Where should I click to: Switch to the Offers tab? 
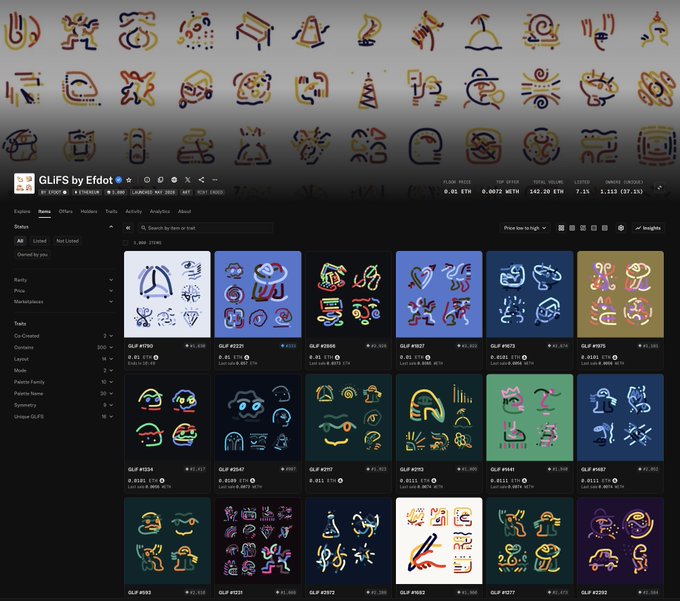(65, 212)
